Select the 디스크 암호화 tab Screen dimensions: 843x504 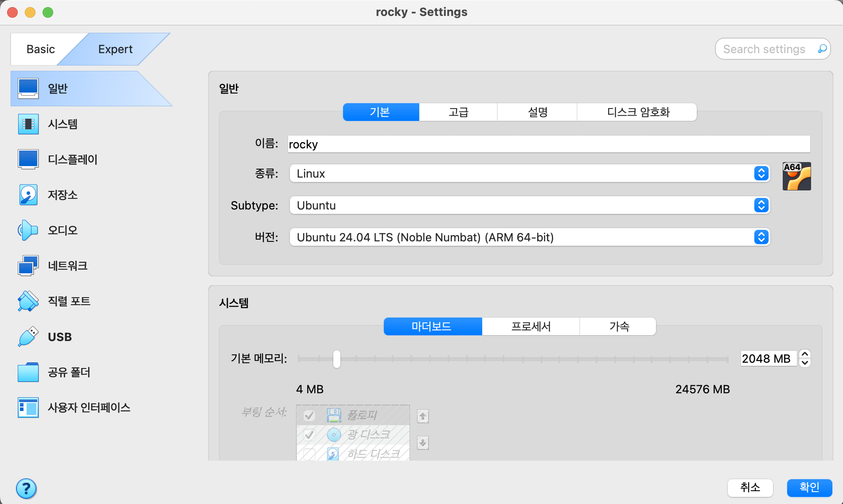[637, 112]
